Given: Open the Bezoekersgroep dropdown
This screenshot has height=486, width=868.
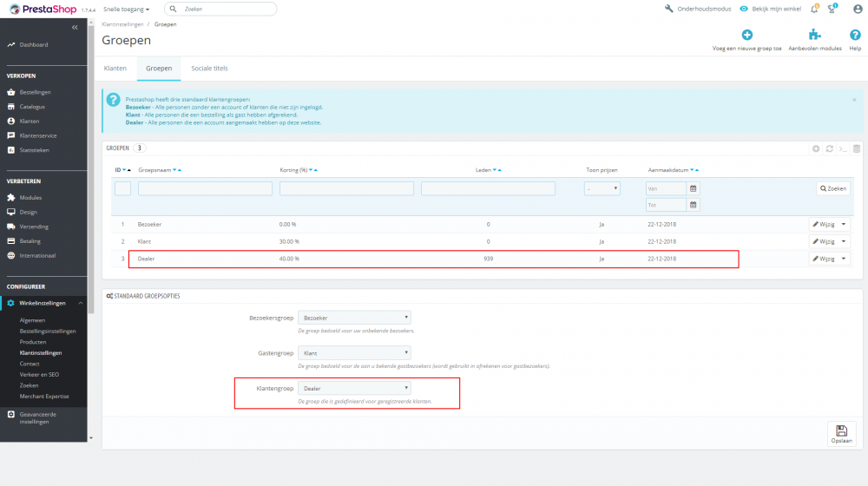Looking at the screenshot, I should pos(354,318).
